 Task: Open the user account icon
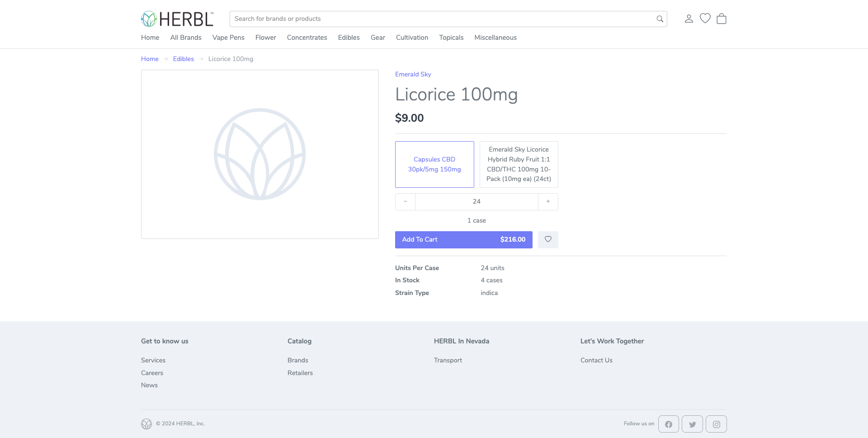click(689, 19)
